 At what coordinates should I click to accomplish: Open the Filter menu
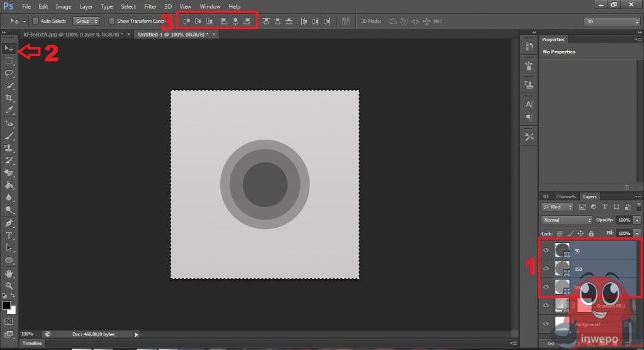click(150, 6)
